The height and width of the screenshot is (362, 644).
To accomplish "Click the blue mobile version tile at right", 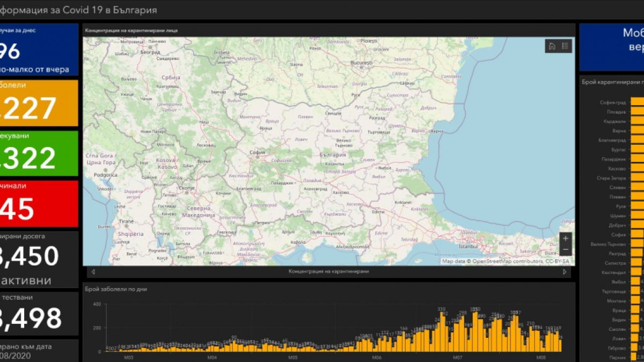I will 612,46.
